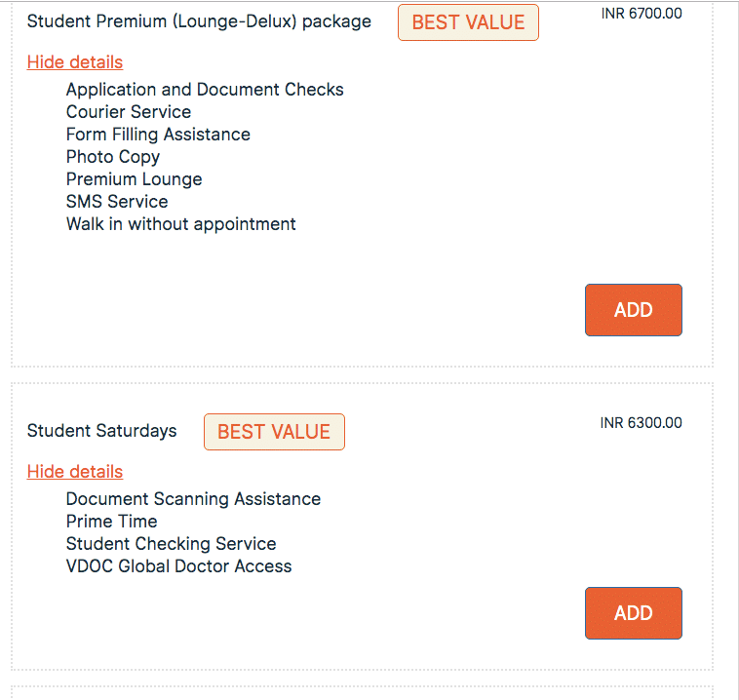Click Form Filling Assistance entry

(158, 135)
